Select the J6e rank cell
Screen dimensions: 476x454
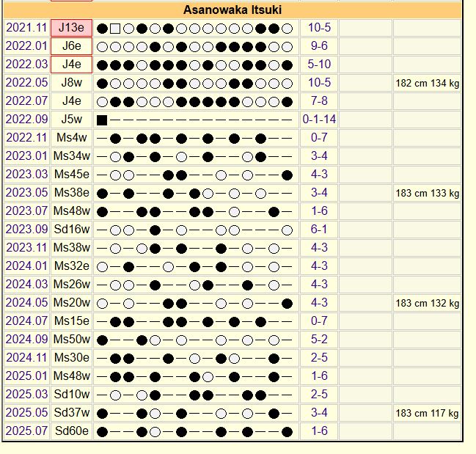click(x=71, y=46)
